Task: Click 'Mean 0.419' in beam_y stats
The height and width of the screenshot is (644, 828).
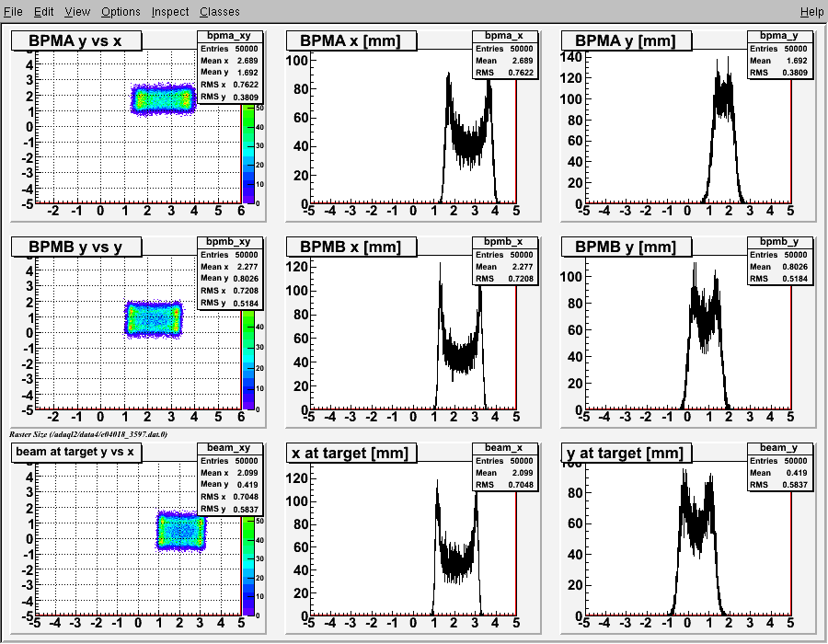Action: pos(779,473)
